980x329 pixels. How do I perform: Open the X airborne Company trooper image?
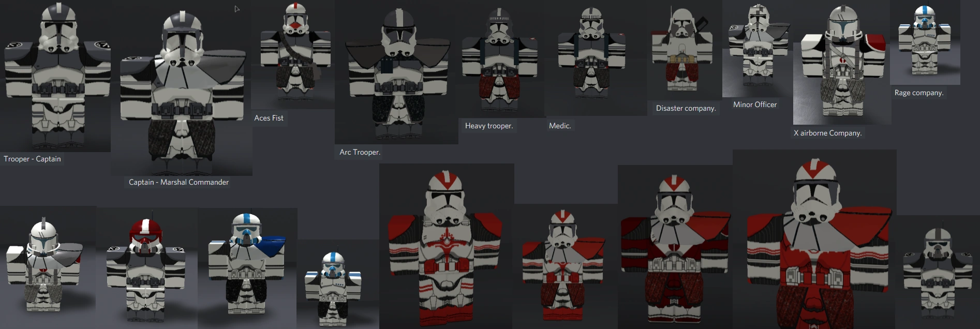(842, 63)
